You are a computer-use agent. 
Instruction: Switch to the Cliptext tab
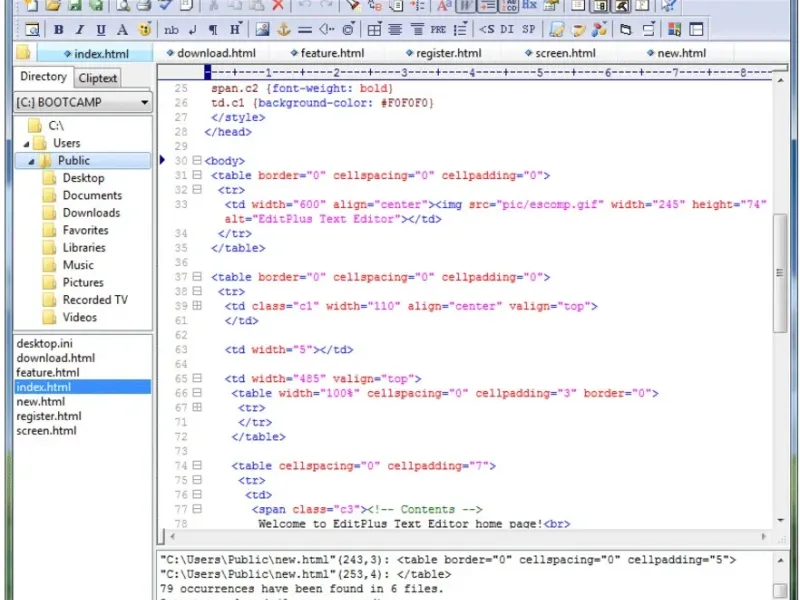pyautogui.click(x=98, y=78)
